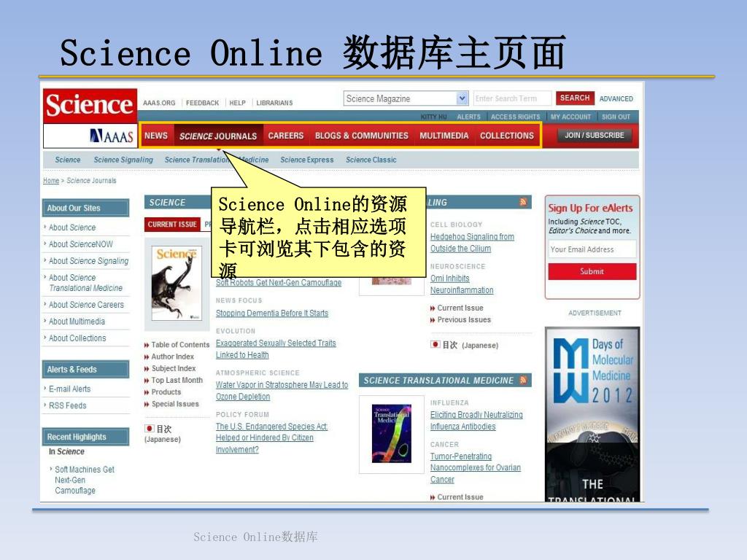The height and width of the screenshot is (560, 747).
Task: Open the Science Magazine search scope dropdown
Action: click(406, 98)
